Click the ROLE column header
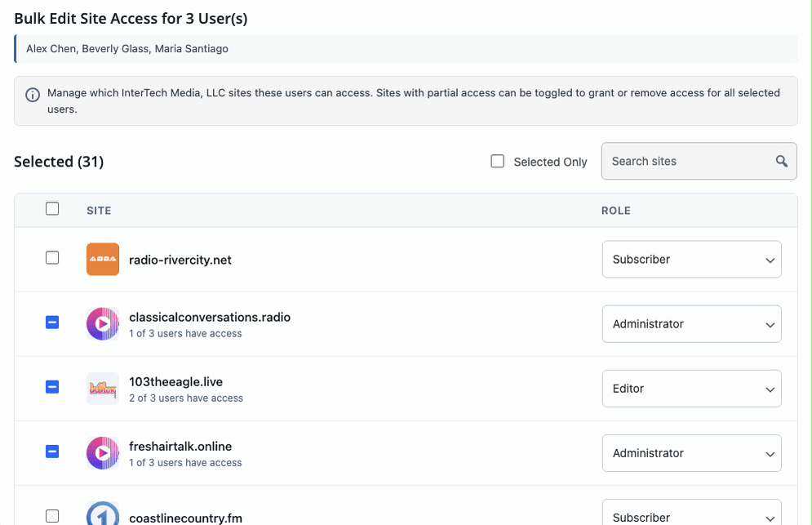This screenshot has height=525, width=812. click(x=615, y=211)
